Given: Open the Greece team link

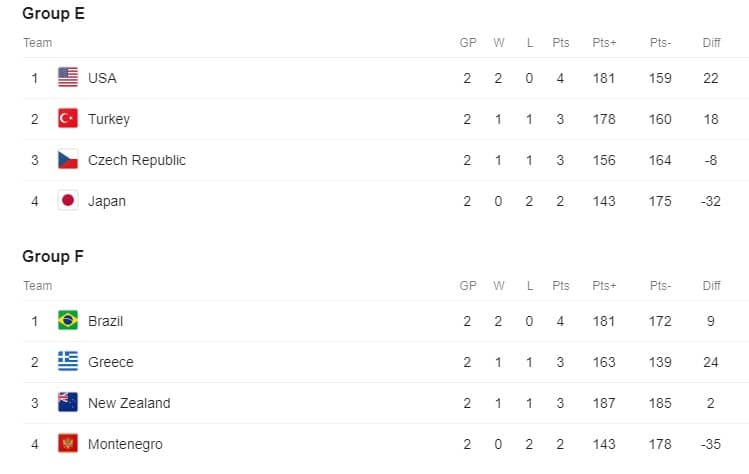Looking at the screenshot, I should coord(111,362).
